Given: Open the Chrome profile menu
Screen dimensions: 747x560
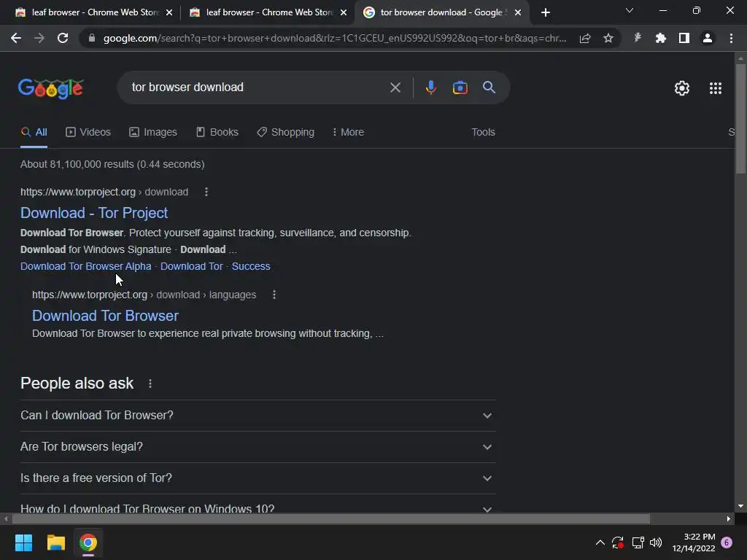Looking at the screenshot, I should [x=708, y=38].
